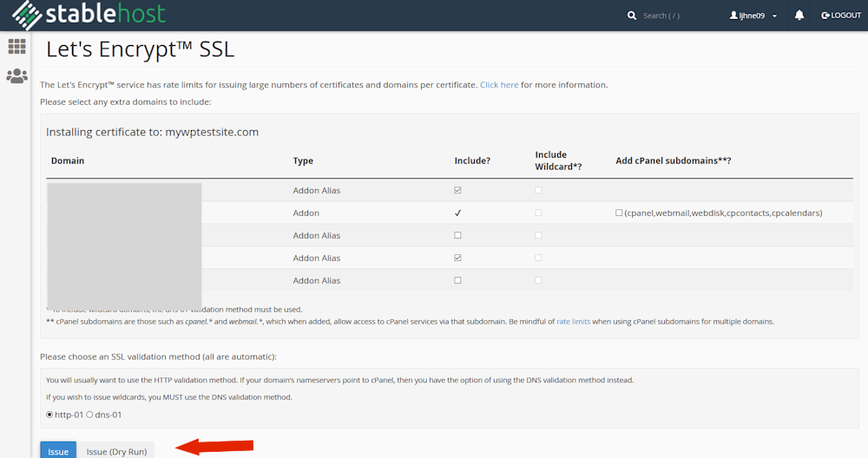Screen dimensions: 868x458
Task: Click the user avatar icon beside ljhne09
Action: point(733,16)
